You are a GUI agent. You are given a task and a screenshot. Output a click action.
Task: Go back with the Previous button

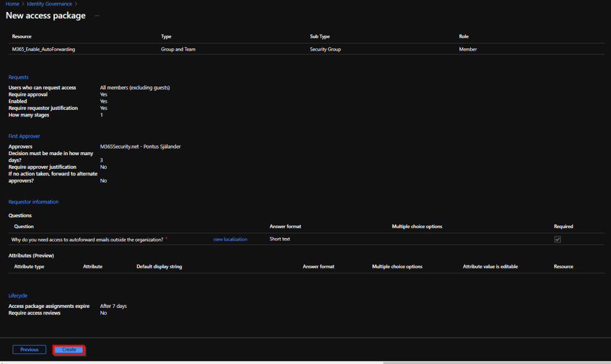29,350
